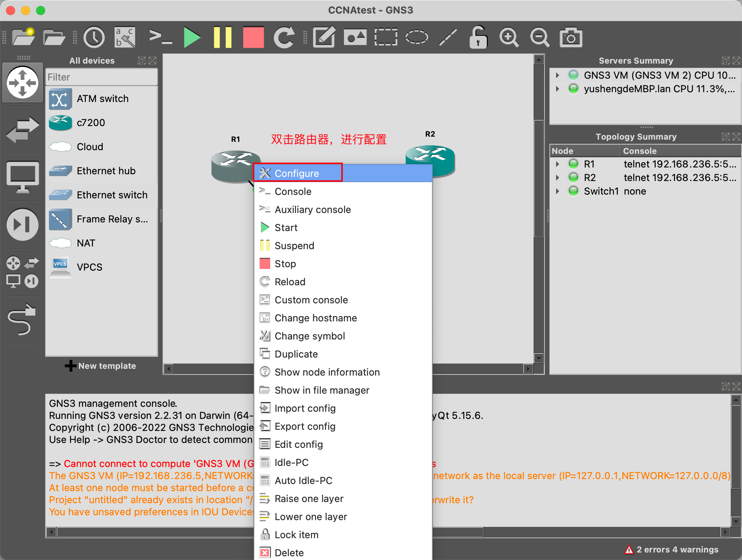This screenshot has width=742, height=560.
Task: Select the green Start toolbar icon
Action: tap(192, 37)
